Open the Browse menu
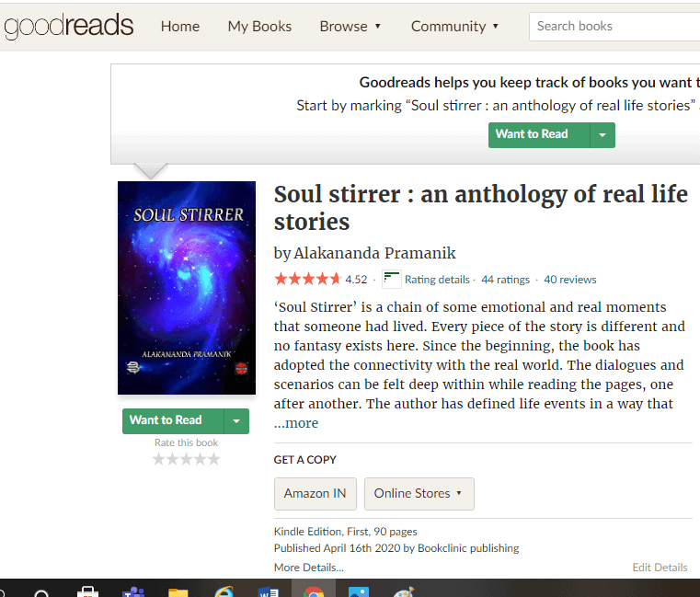This screenshot has height=597, width=700. [x=350, y=27]
